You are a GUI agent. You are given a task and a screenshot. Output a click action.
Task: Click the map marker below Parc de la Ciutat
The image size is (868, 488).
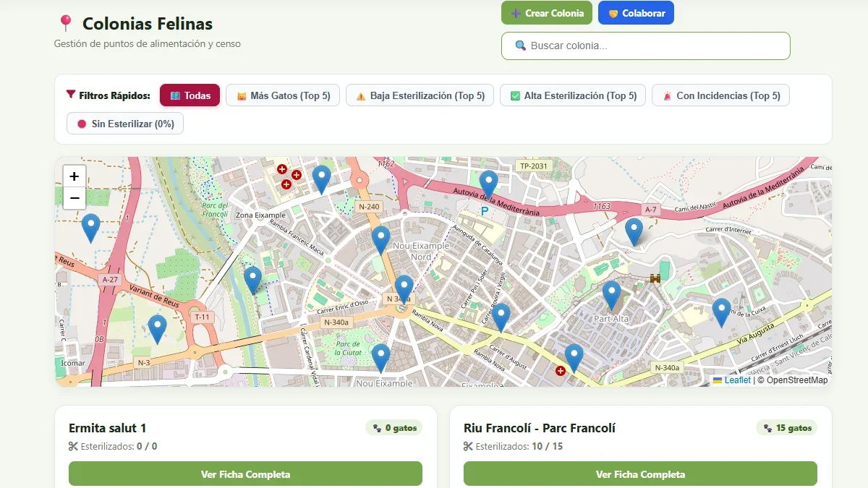click(x=380, y=358)
